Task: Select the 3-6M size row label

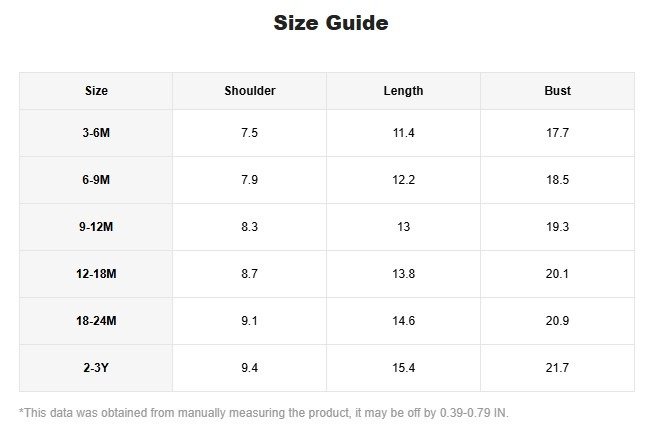Action: point(96,133)
